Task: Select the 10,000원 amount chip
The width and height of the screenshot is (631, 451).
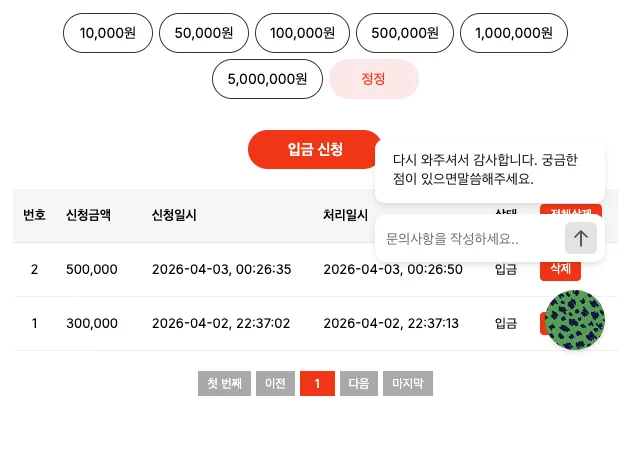Action: coord(108,33)
